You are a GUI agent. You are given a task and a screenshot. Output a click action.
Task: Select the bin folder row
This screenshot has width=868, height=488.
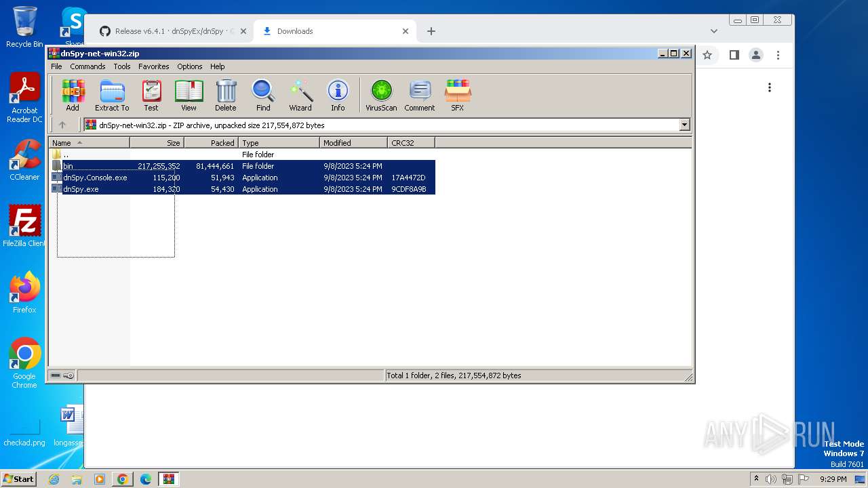coord(243,166)
